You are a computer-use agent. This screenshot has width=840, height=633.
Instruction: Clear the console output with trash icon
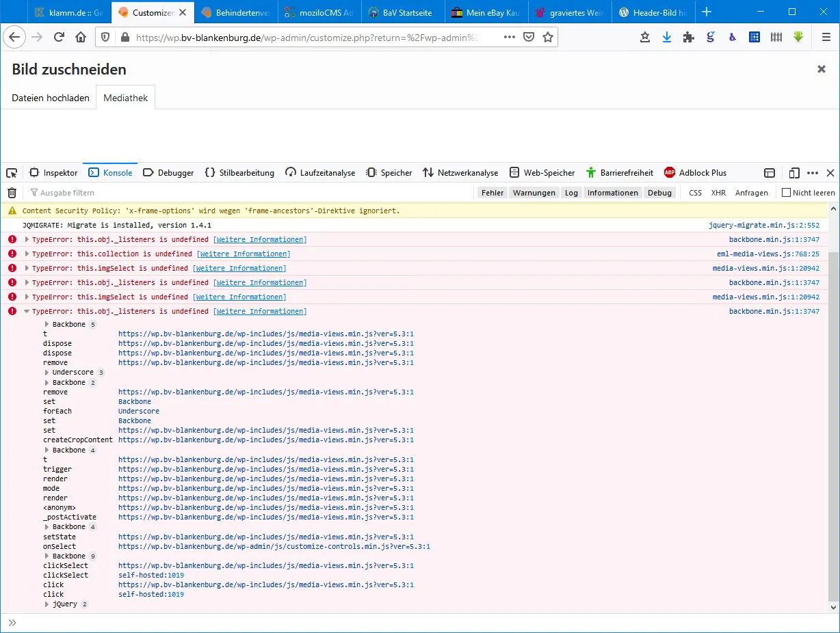pos(12,193)
